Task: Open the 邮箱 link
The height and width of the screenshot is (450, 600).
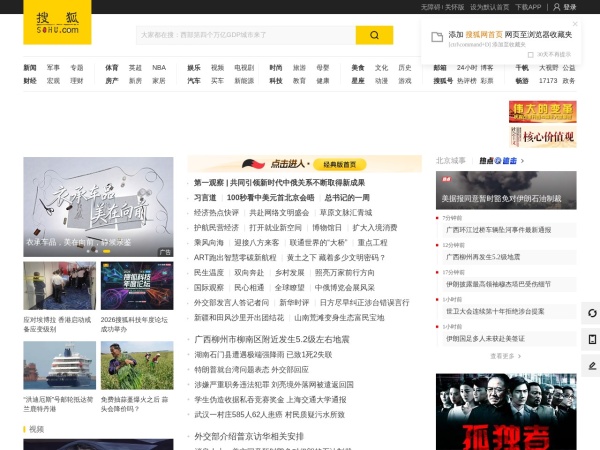Action: 440,68
